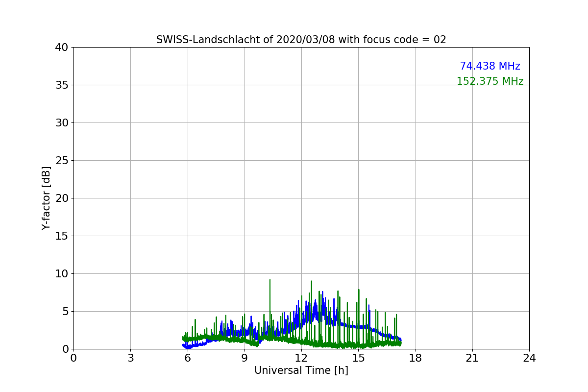This screenshot has height=392, width=588.
Task: Select the 74.438 MHz legend label
Action: pyautogui.click(x=490, y=66)
